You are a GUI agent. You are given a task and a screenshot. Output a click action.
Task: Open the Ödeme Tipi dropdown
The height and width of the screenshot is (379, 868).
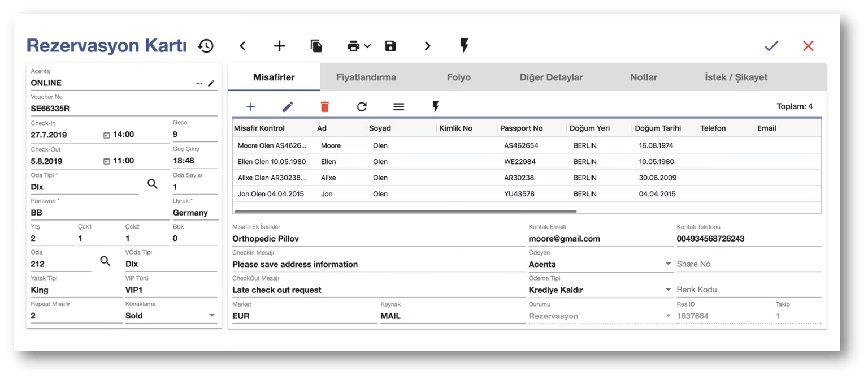668,290
